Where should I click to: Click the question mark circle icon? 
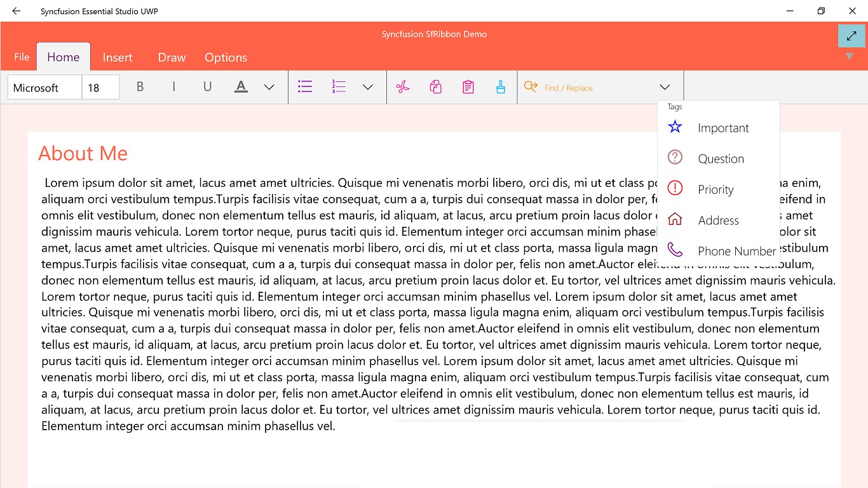(675, 157)
